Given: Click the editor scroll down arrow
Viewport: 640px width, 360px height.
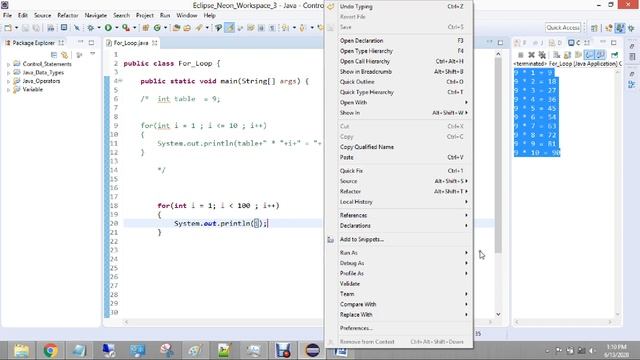Looking at the screenshot, I should tap(498, 314).
